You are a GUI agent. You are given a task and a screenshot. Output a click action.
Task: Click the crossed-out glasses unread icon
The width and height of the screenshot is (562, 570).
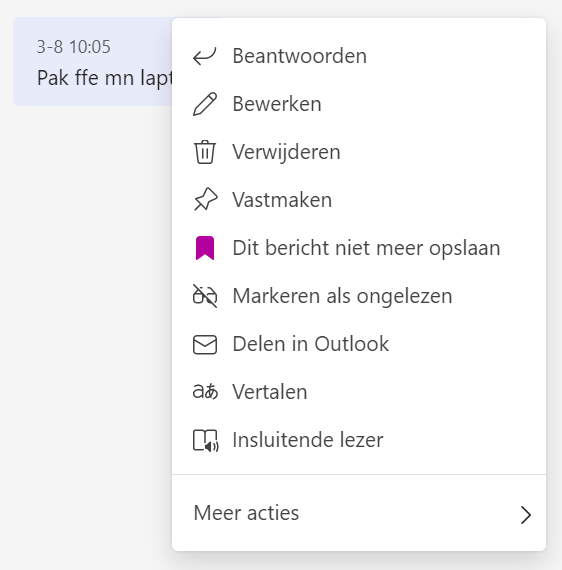205,296
